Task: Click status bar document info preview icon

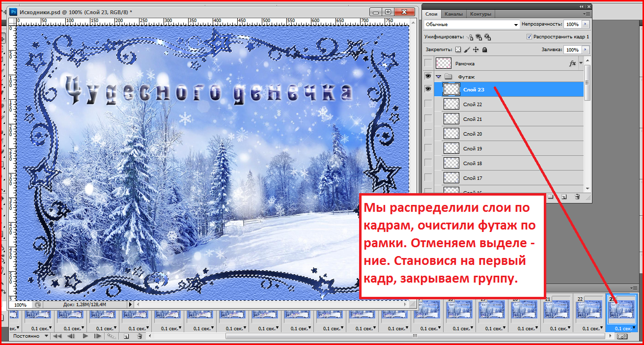Action: point(38,305)
